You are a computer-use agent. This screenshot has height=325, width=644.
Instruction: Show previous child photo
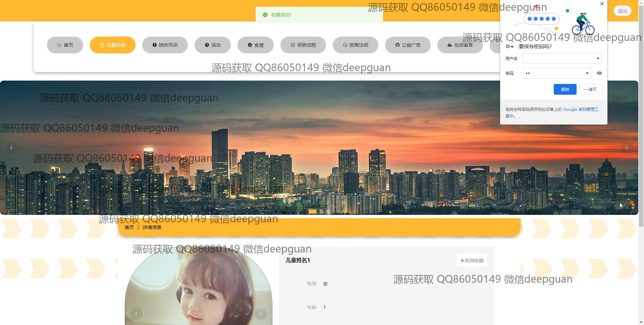point(136,314)
